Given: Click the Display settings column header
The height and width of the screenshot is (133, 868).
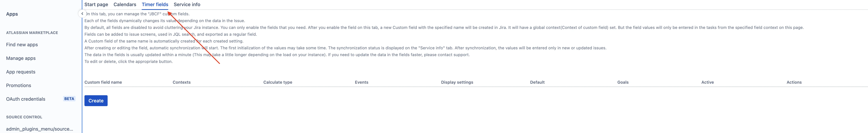Looking at the screenshot, I should pyautogui.click(x=457, y=82).
